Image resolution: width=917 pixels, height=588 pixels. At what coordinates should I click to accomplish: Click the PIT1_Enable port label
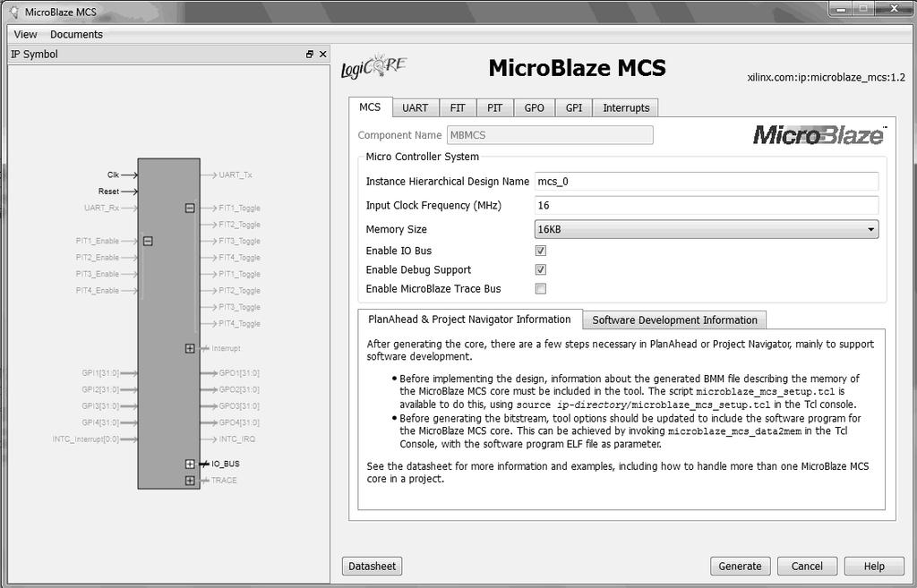[98, 241]
